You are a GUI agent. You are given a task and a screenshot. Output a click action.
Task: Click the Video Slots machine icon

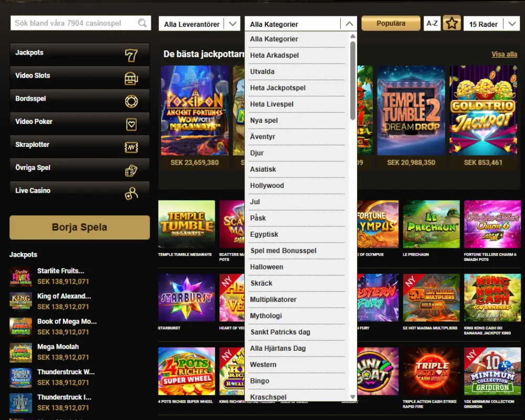(131, 78)
